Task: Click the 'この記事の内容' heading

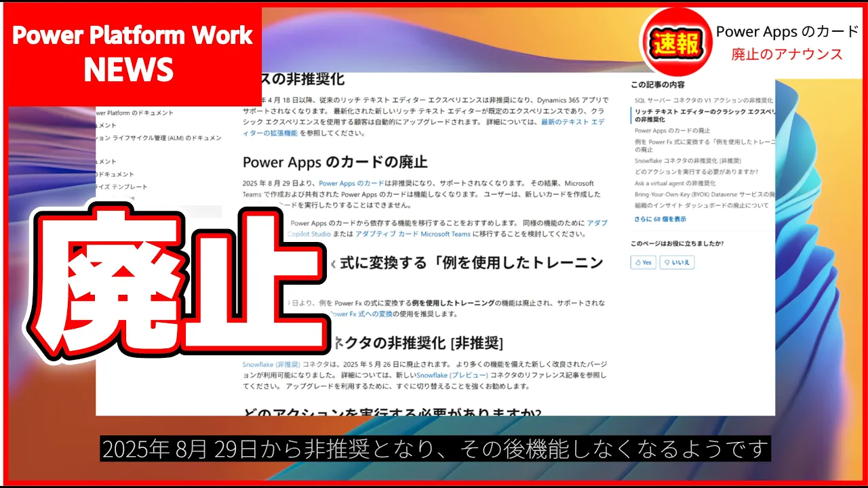Action: coord(658,85)
